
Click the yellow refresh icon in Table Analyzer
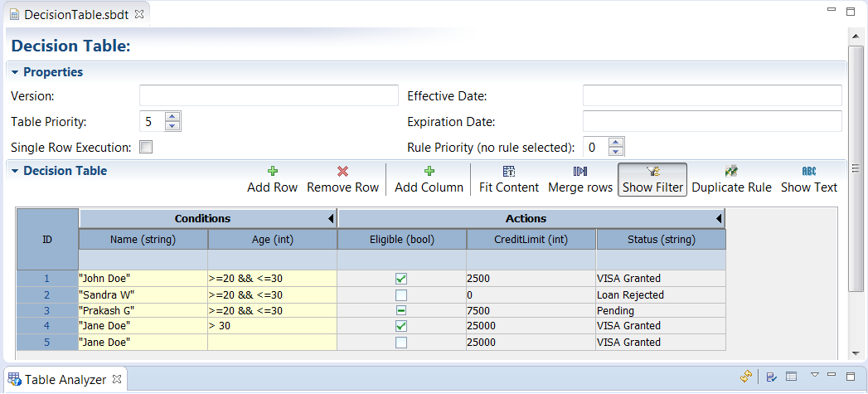(x=747, y=377)
